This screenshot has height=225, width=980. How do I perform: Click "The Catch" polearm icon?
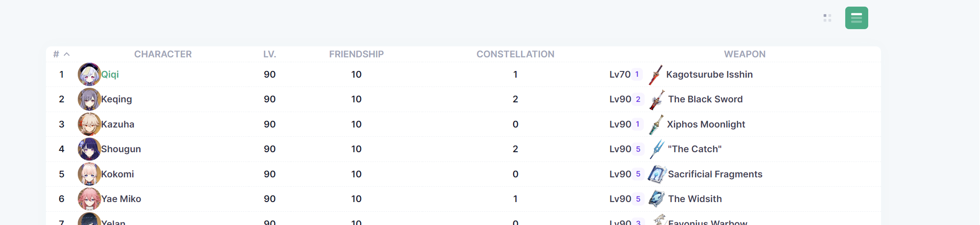[x=657, y=149]
